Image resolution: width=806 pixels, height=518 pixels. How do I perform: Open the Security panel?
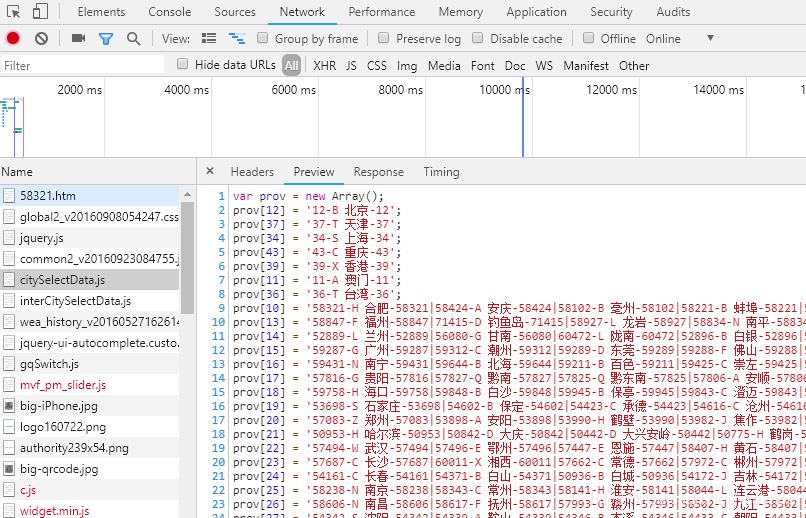(611, 12)
